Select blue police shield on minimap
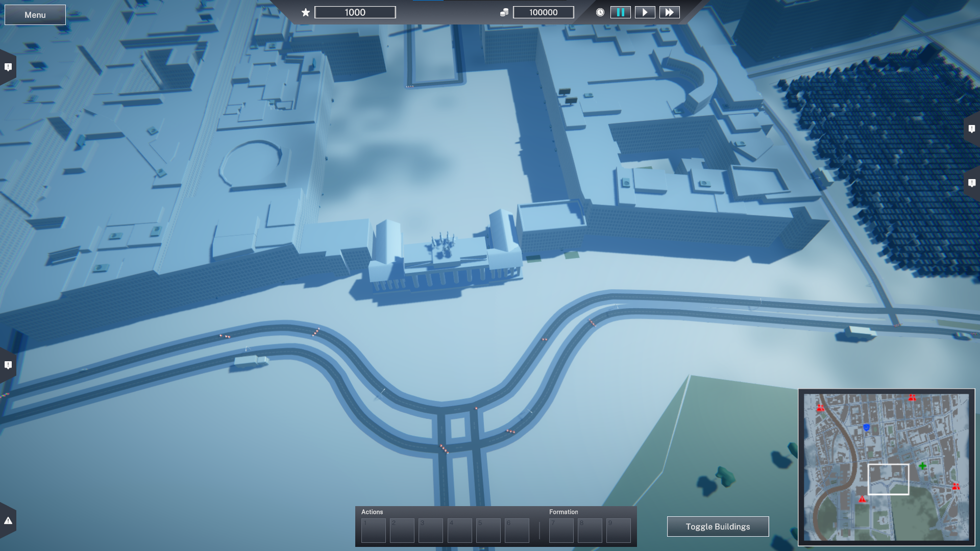 point(866,428)
